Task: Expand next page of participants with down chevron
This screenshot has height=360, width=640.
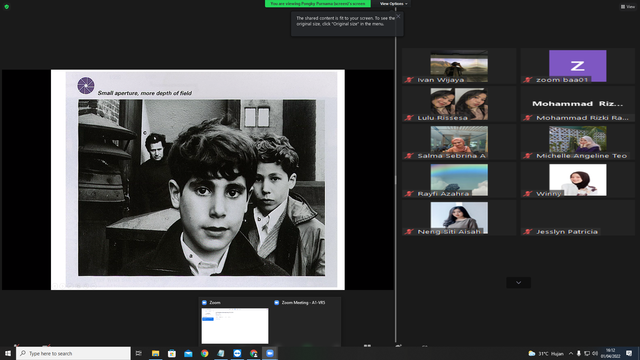Action: pos(518,282)
